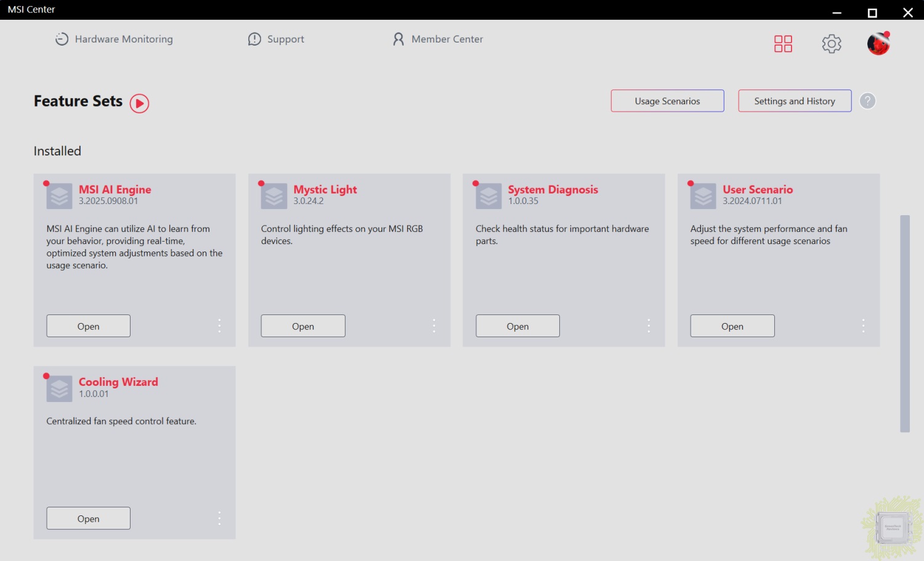Open Settings and History

pos(795,101)
